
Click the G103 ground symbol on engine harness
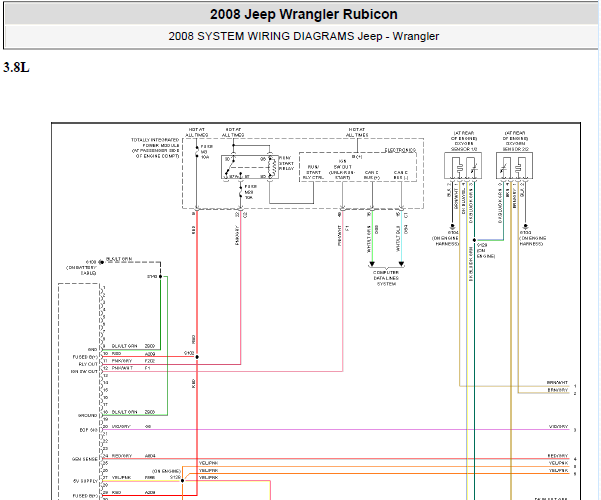coord(525,227)
